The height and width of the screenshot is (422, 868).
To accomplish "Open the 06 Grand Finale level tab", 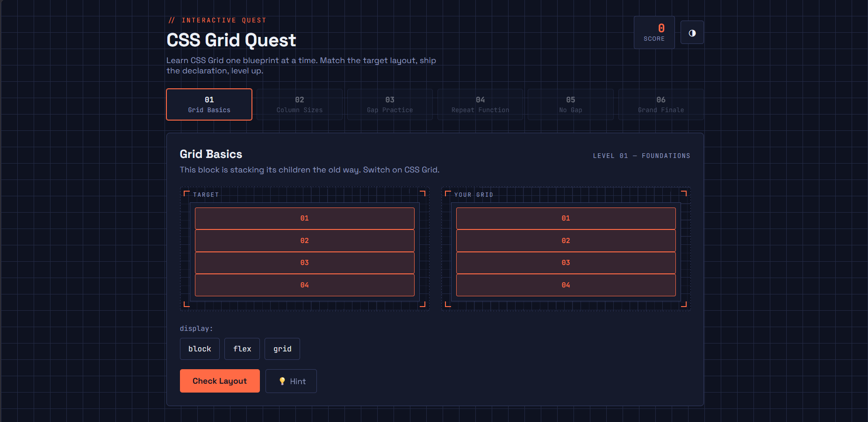I will 661,105.
